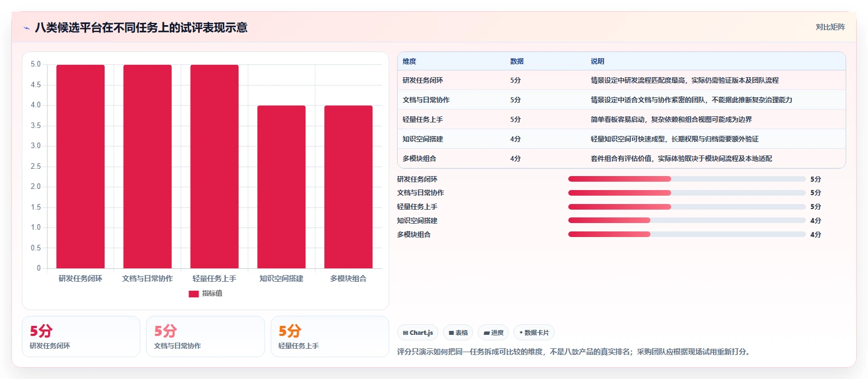Click the 2.5 y-axis tick label
The height and width of the screenshot is (379, 868).
36,167
